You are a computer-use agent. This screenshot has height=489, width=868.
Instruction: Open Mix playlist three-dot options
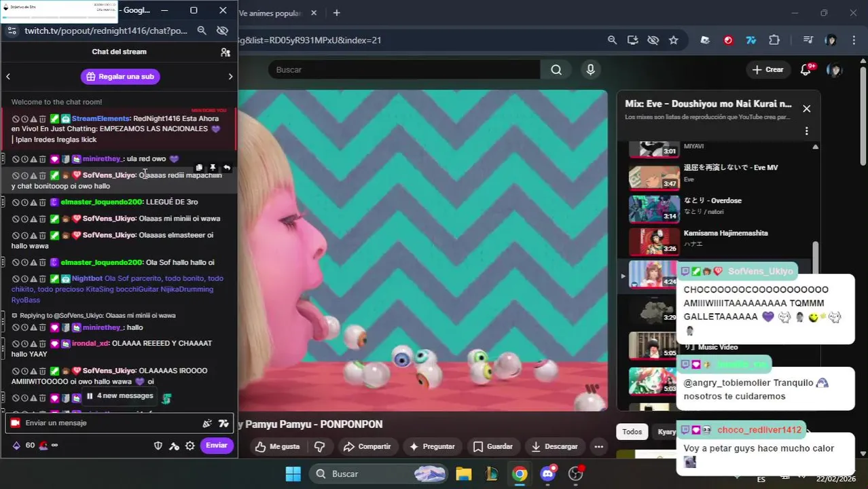point(806,131)
